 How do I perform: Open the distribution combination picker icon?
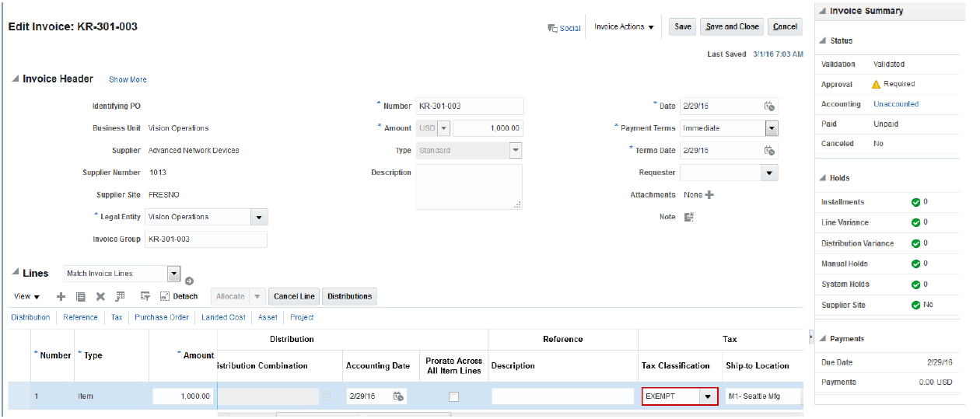327,396
